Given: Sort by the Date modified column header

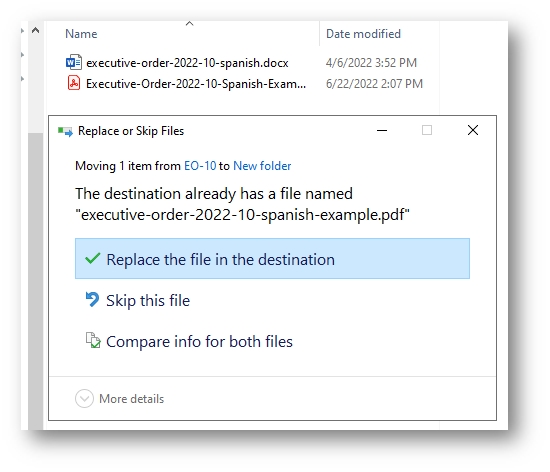Looking at the screenshot, I should [363, 34].
